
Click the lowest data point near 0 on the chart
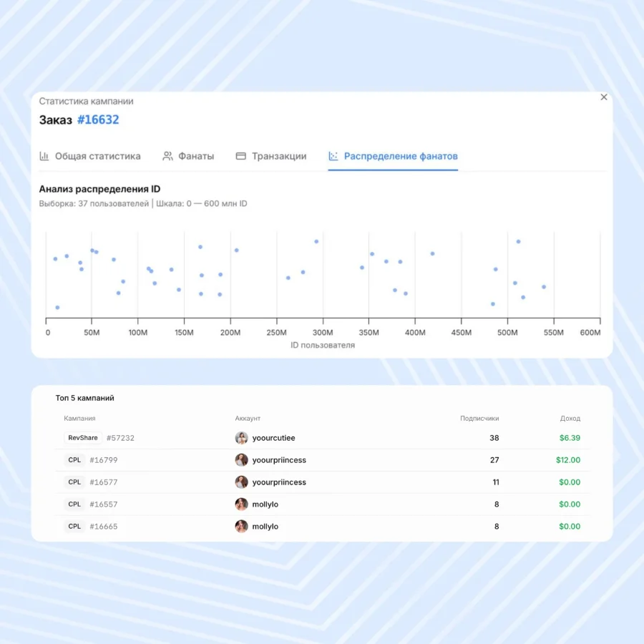[x=57, y=308]
